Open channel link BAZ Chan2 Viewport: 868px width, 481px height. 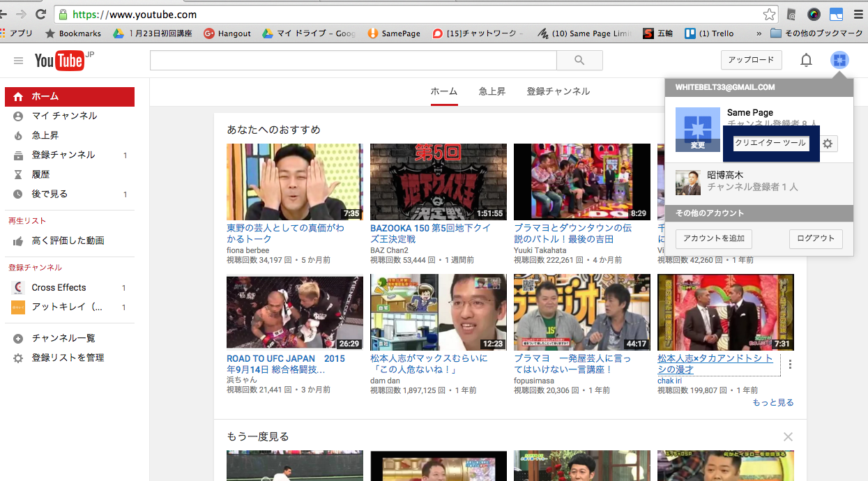389,250
